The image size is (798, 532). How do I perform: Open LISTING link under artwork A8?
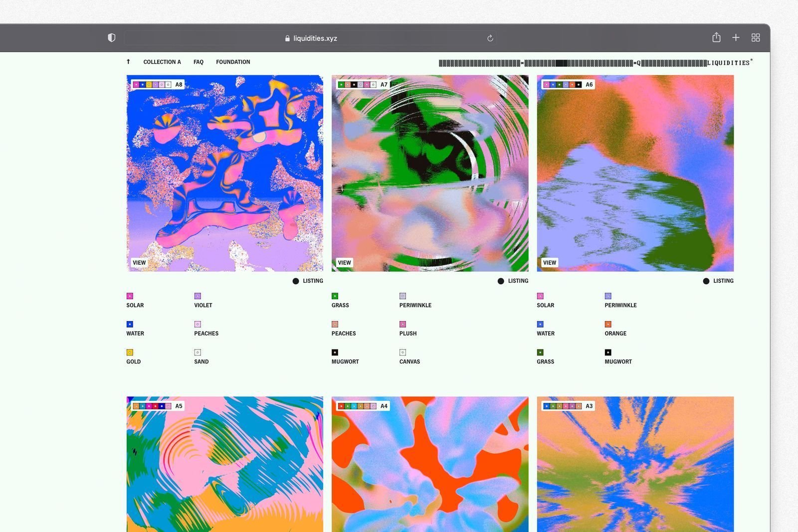click(x=308, y=281)
